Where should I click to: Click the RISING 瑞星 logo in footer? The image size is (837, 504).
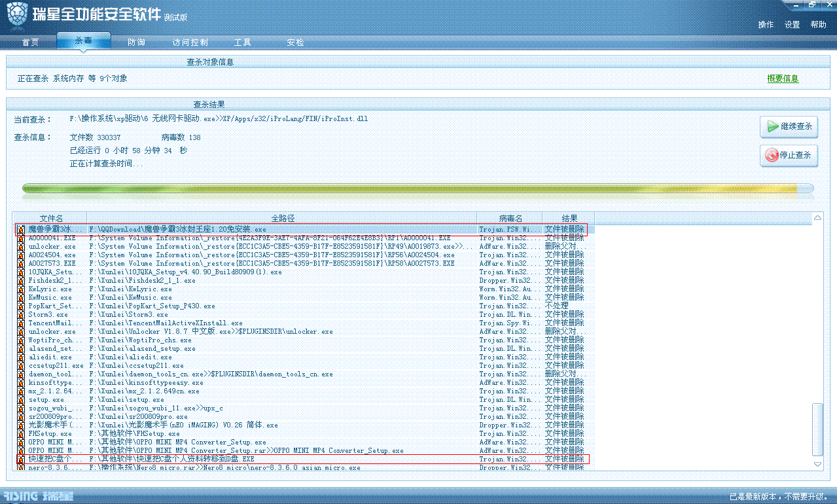[x=39, y=495]
